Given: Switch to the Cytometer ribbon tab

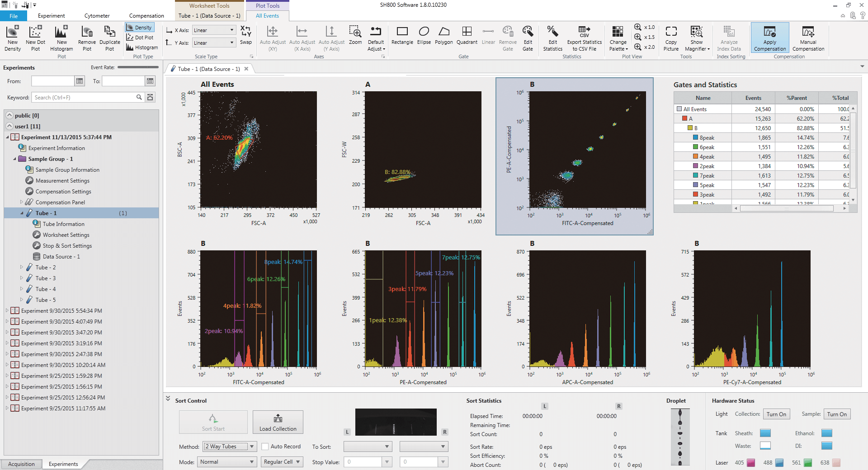Looking at the screenshot, I should point(96,15).
